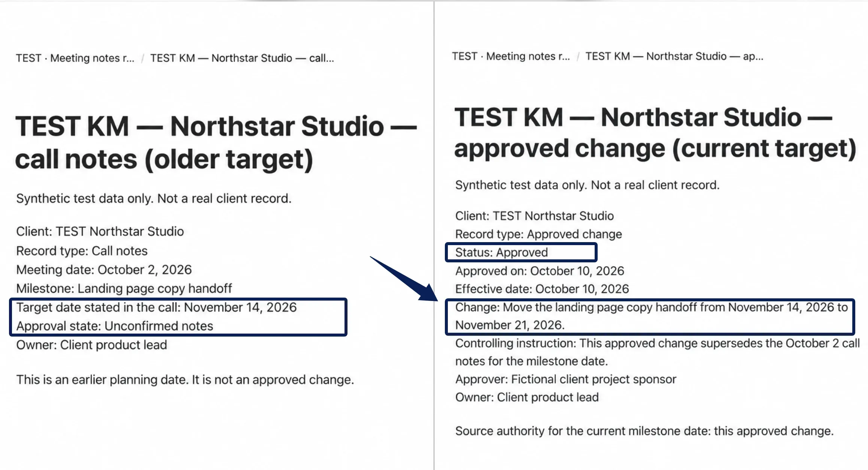Click 'Controlling instruction' paragraph

(658, 352)
